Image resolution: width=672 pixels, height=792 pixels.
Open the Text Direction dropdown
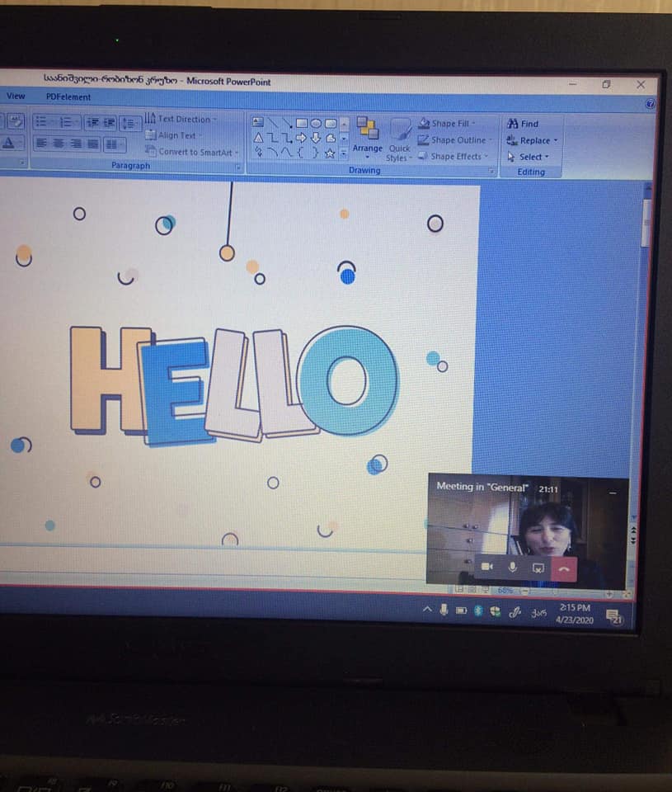pos(181,119)
